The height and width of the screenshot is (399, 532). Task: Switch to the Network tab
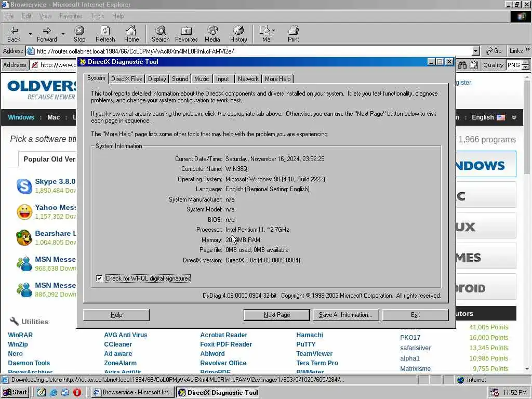click(248, 79)
